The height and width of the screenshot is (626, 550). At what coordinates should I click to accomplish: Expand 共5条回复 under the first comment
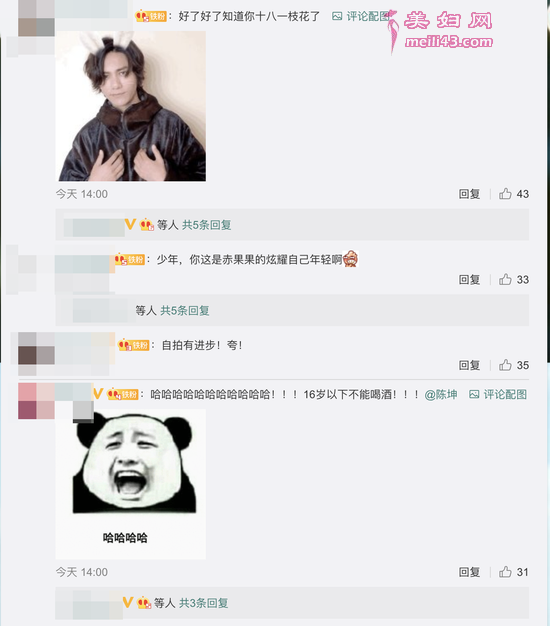207,225
